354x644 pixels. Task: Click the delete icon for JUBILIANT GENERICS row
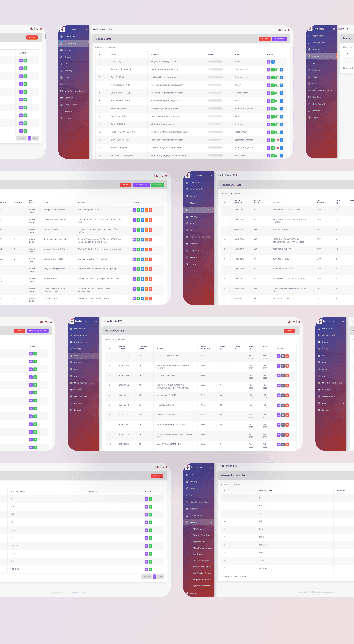(287, 415)
